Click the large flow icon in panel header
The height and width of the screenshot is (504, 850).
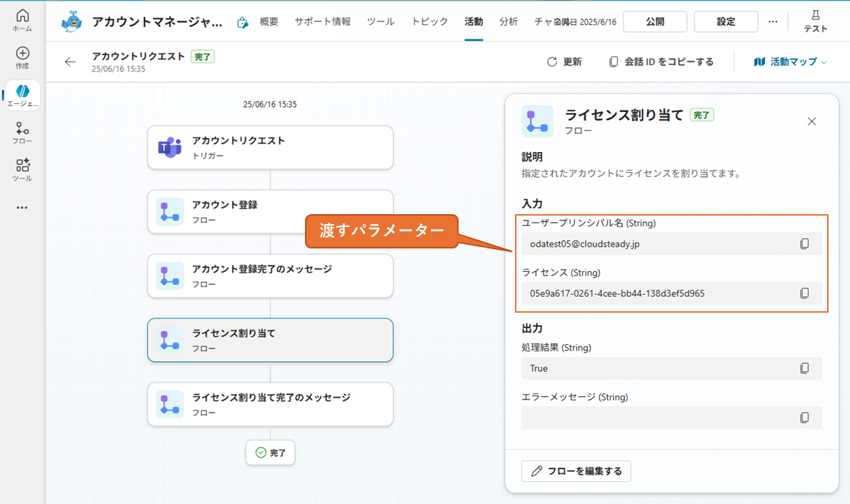537,121
